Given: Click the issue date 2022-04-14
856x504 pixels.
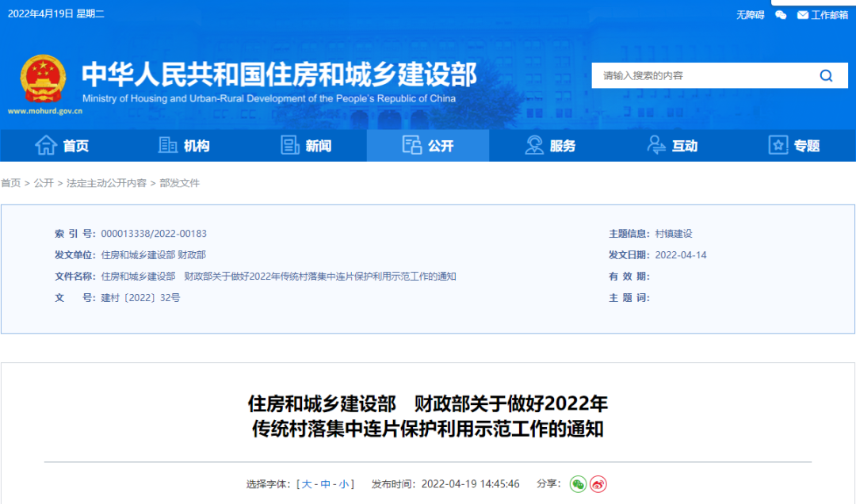Looking at the screenshot, I should (x=681, y=255).
